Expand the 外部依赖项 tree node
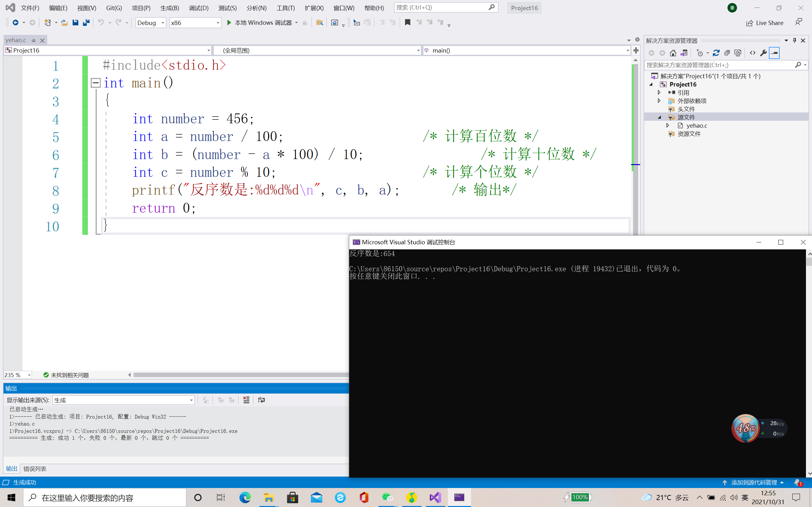Screen dimensions: 812x507 click(659, 100)
